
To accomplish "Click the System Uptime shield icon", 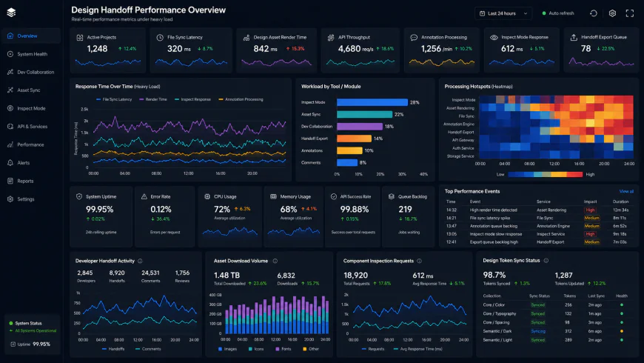I will coord(79,196).
